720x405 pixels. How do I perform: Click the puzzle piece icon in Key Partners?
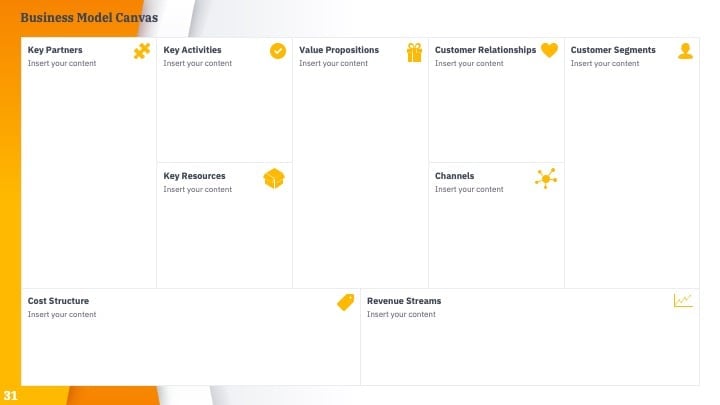[x=142, y=51]
